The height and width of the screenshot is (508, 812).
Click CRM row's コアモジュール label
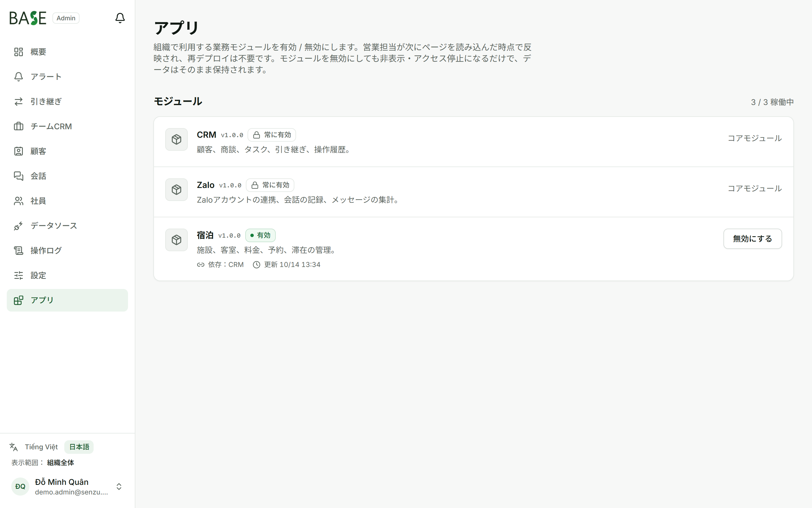click(754, 138)
